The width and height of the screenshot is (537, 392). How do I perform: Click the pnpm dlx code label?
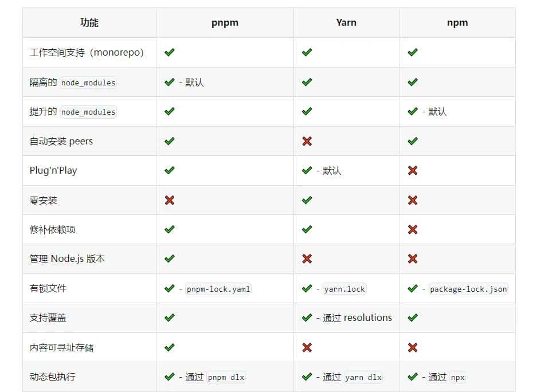click(226, 377)
